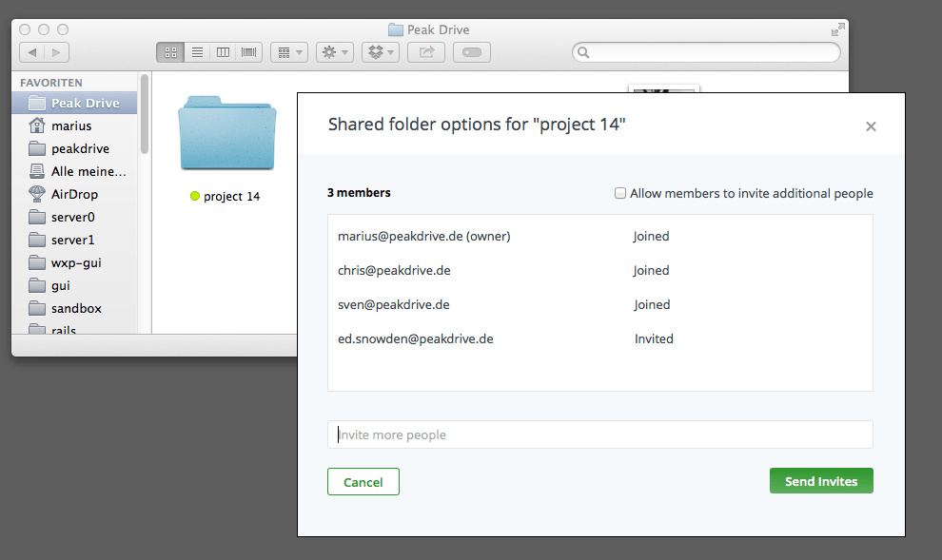Viewport: 942px width, 560px height.
Task: Click the Send Invites button
Action: tap(821, 481)
